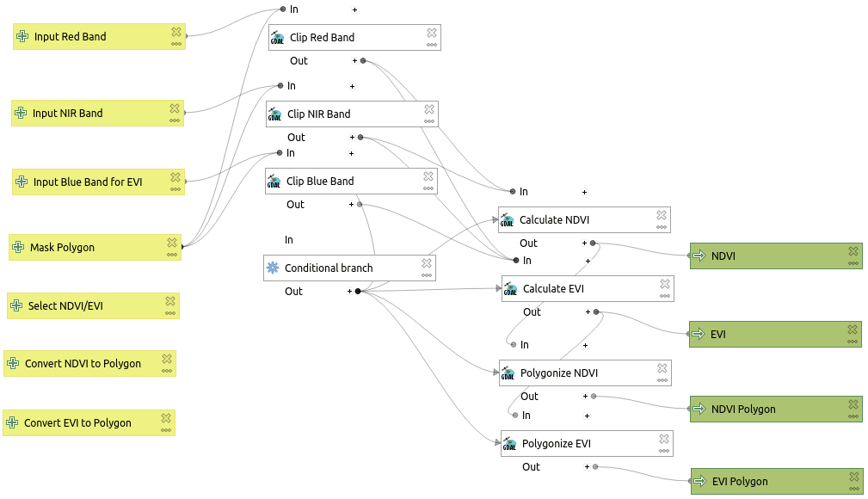Delete the Calculate NDVI node using its X
Viewport: 868px width, 499px height.
662,215
